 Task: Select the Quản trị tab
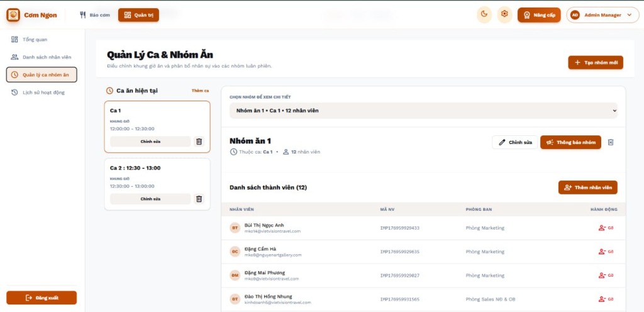[138, 15]
